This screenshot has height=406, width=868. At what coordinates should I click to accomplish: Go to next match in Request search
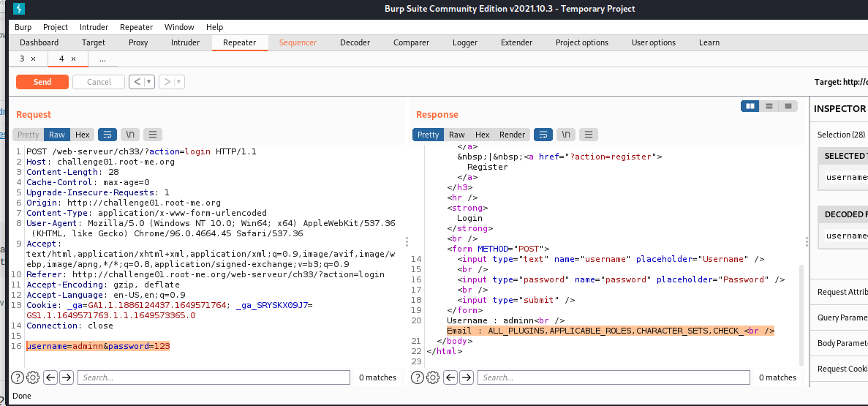[x=67, y=377]
